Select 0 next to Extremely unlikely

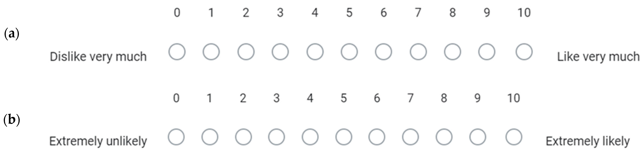click(176, 137)
